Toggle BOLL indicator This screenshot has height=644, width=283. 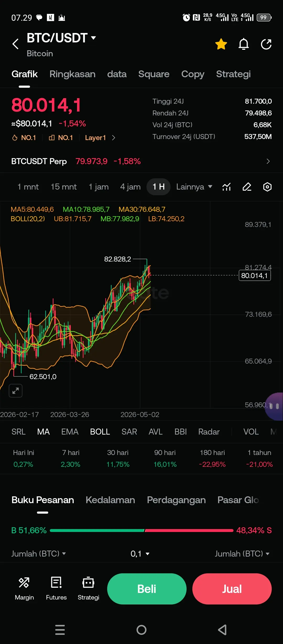pos(100,432)
